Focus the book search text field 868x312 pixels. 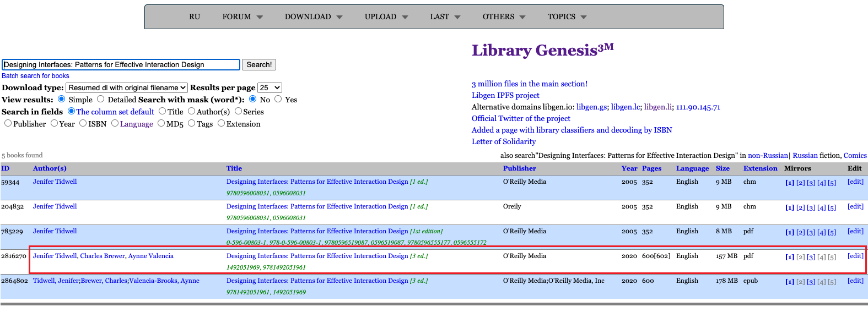click(121, 64)
